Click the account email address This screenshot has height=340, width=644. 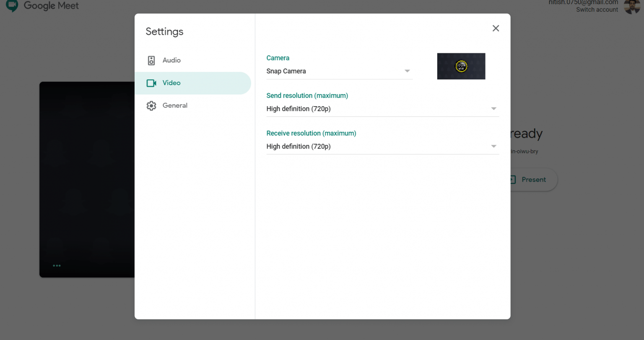pos(583,3)
